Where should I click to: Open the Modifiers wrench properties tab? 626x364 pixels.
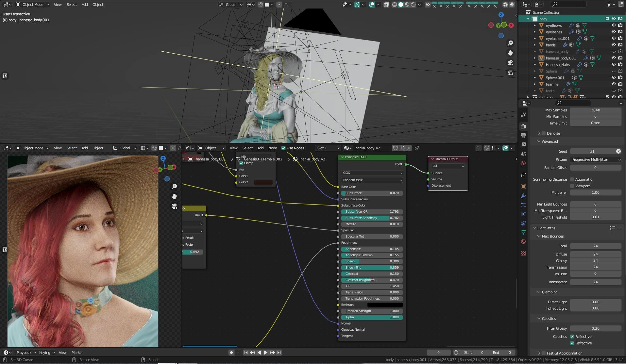click(x=523, y=196)
